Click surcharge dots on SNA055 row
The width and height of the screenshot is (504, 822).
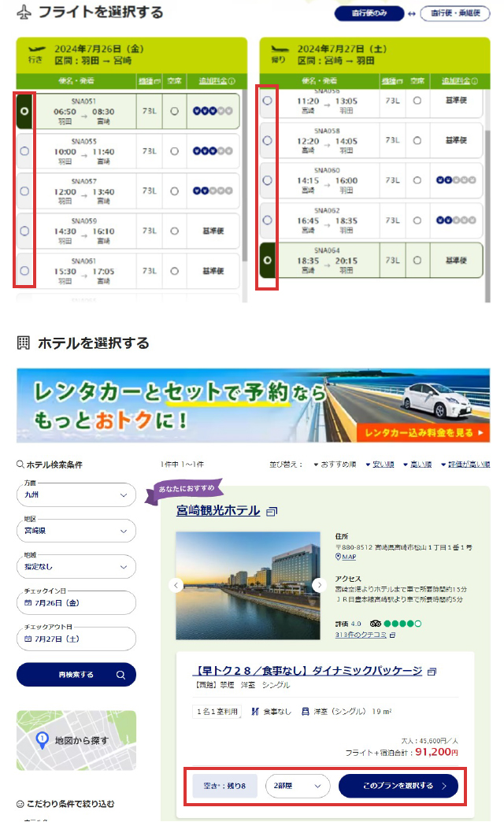click(213, 151)
